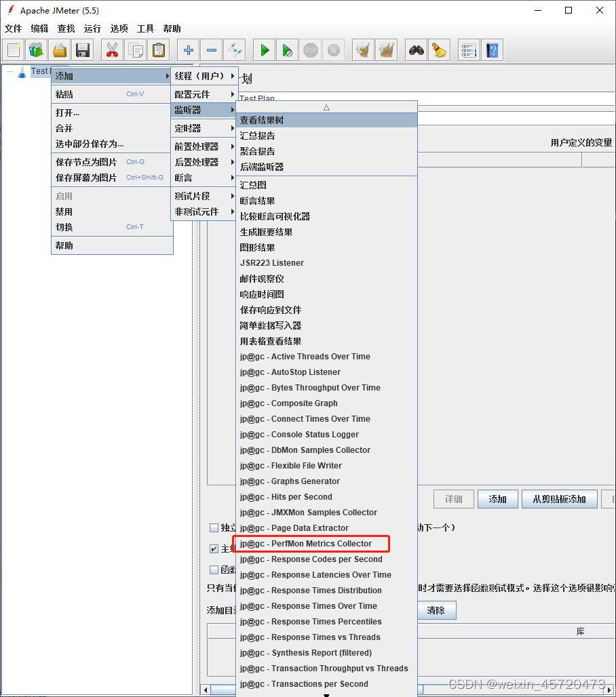Viewport: 616px width, 697px height.
Task: Expand the 后置处理器 submenu
Action: (204, 162)
